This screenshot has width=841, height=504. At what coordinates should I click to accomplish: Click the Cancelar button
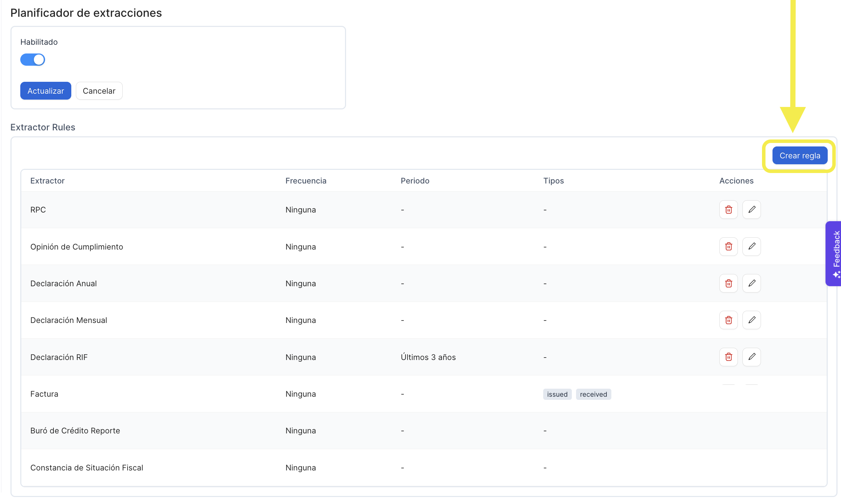click(x=99, y=91)
